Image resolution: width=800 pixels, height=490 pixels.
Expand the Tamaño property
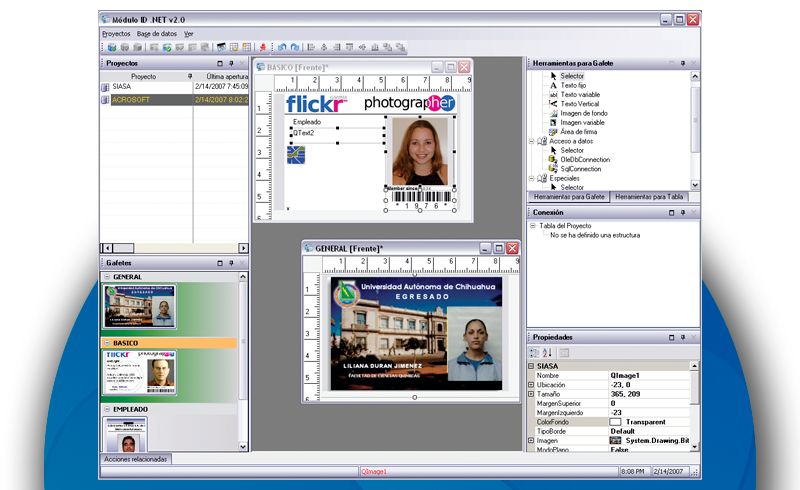(x=531, y=394)
